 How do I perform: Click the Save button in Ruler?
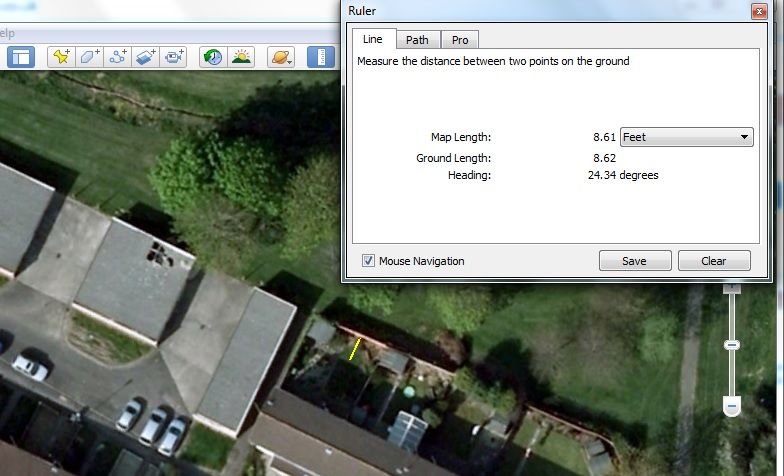(x=634, y=261)
